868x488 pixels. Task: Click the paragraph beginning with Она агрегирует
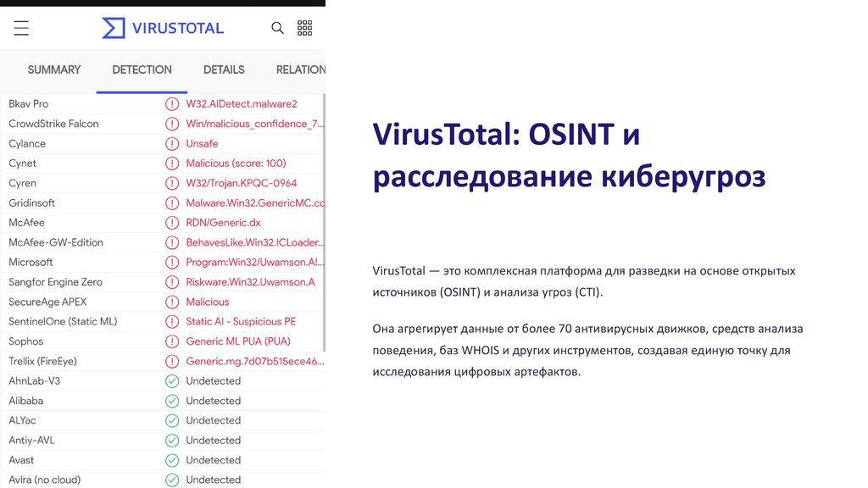(587, 350)
